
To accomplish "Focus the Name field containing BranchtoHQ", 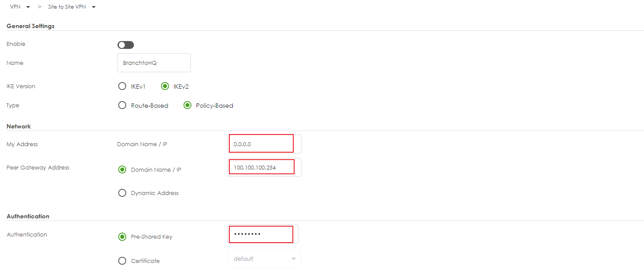I will (x=154, y=63).
